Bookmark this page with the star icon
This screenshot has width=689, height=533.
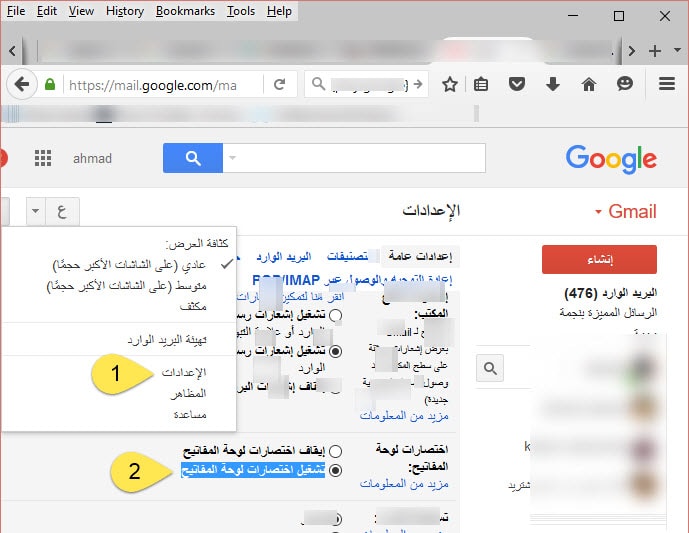(450, 85)
